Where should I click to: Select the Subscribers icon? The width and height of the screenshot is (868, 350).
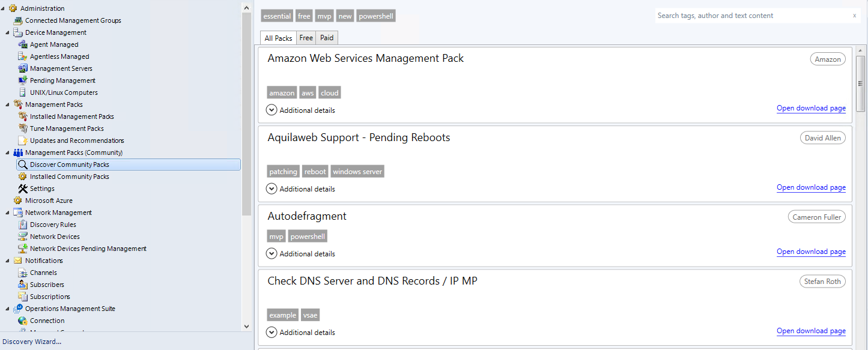[23, 285]
